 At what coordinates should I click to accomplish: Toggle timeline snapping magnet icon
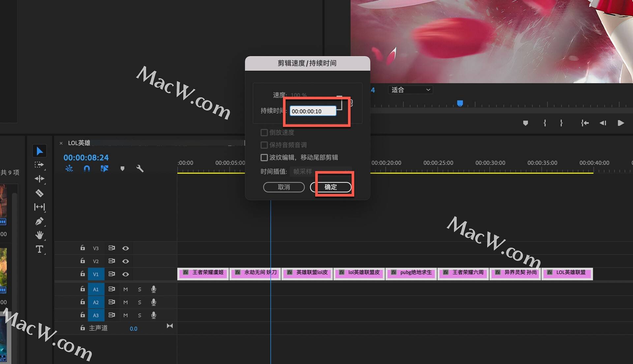pyautogui.click(x=87, y=168)
